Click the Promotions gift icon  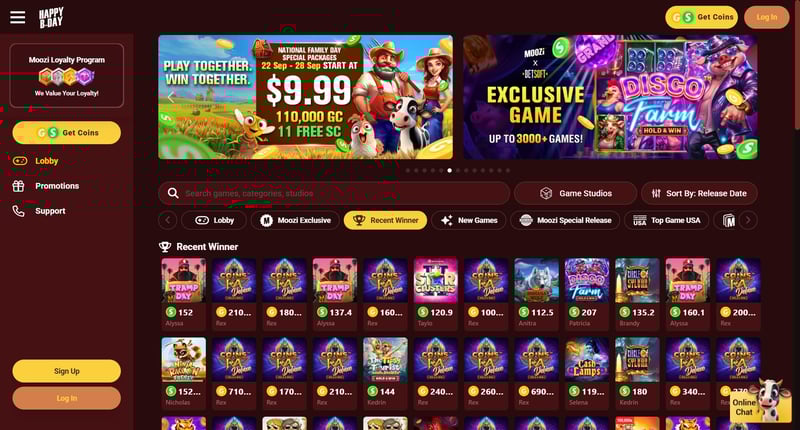coord(18,186)
